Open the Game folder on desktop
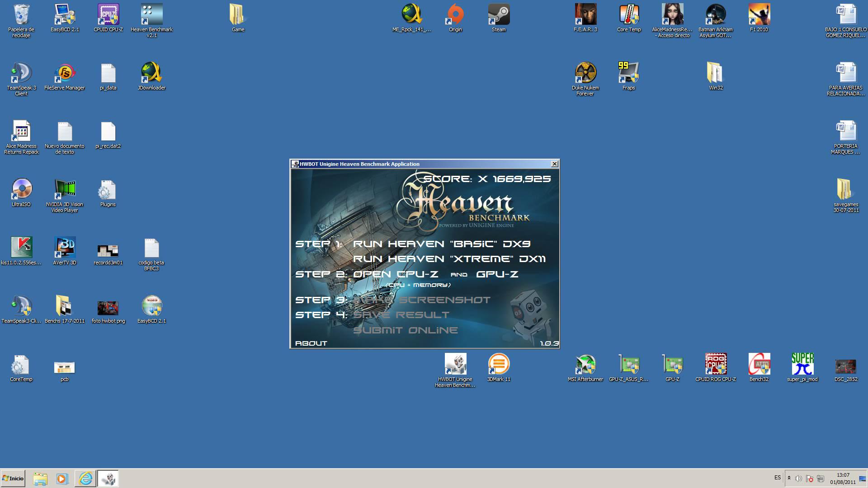This screenshot has height=488, width=868. [238, 18]
